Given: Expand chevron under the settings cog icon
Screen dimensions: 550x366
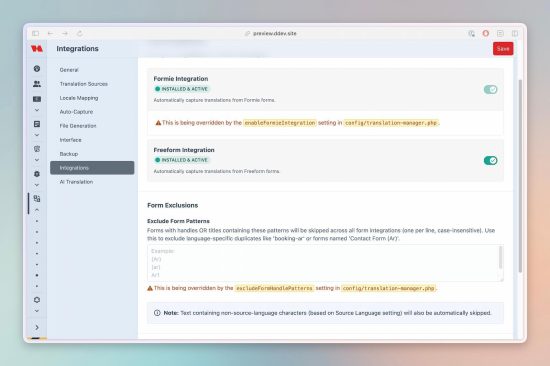Looking at the screenshot, I should [37, 311].
